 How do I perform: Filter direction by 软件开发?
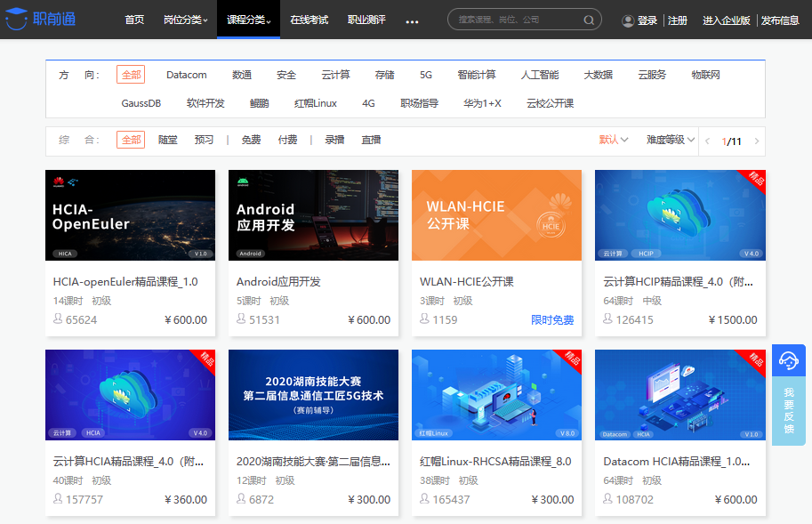point(205,103)
